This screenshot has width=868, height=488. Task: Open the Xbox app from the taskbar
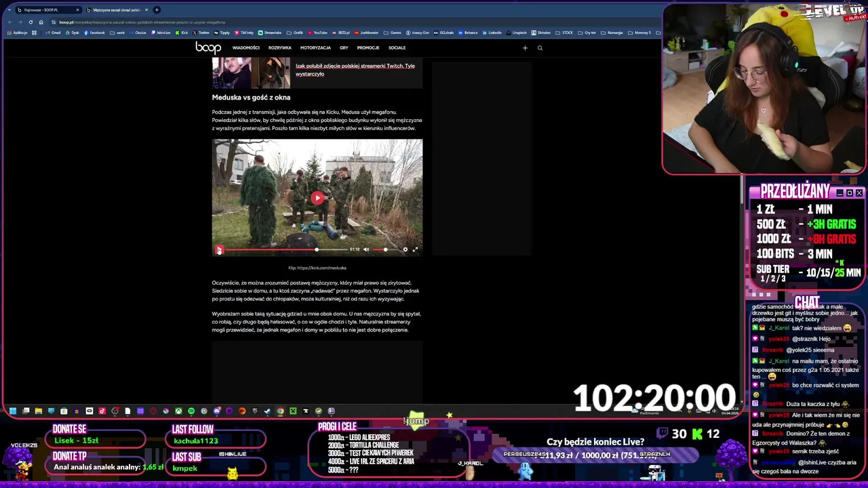(x=178, y=411)
